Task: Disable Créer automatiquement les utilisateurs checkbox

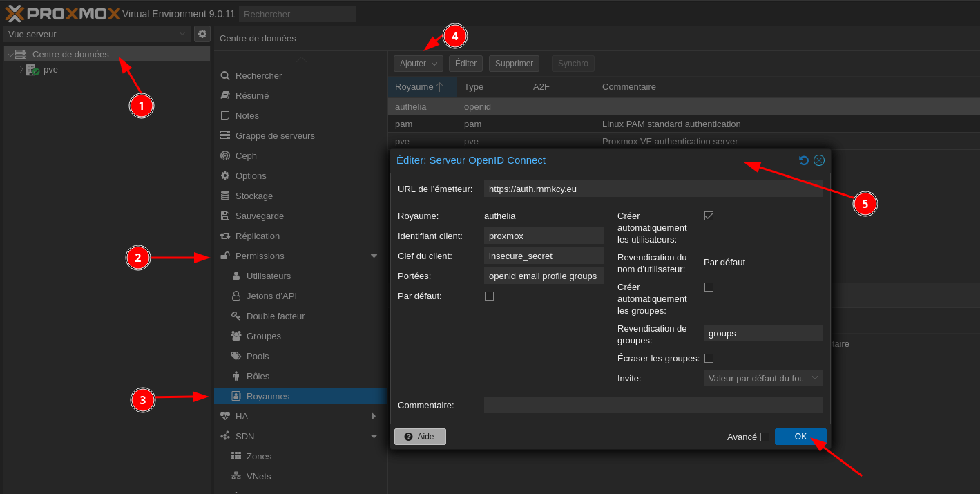Action: pos(709,216)
